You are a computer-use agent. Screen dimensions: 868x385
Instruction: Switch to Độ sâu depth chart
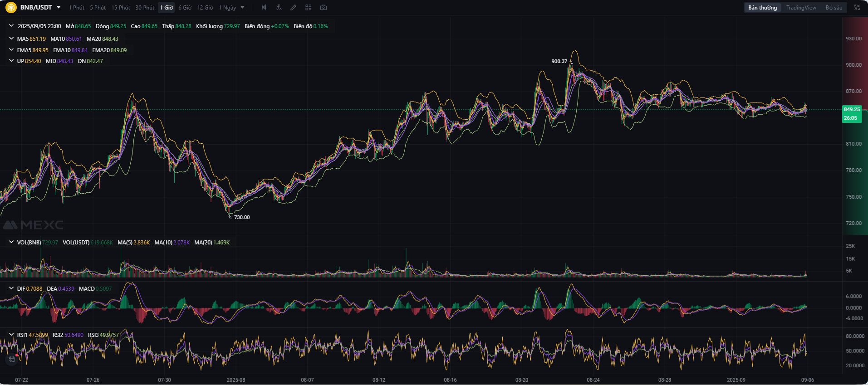(834, 8)
